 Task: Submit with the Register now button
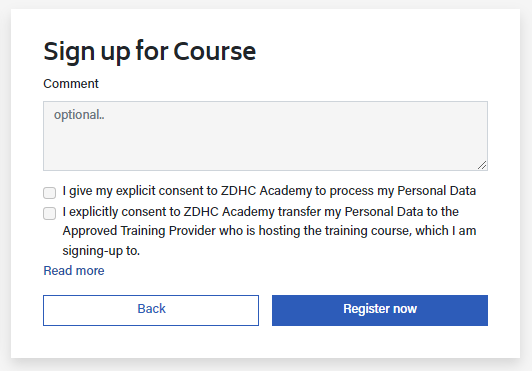[x=380, y=310]
